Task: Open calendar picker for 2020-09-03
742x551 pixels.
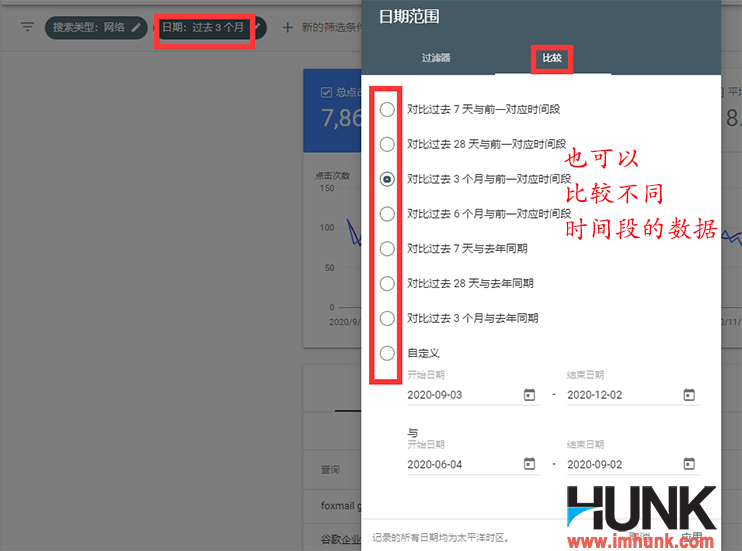Action: (x=530, y=395)
